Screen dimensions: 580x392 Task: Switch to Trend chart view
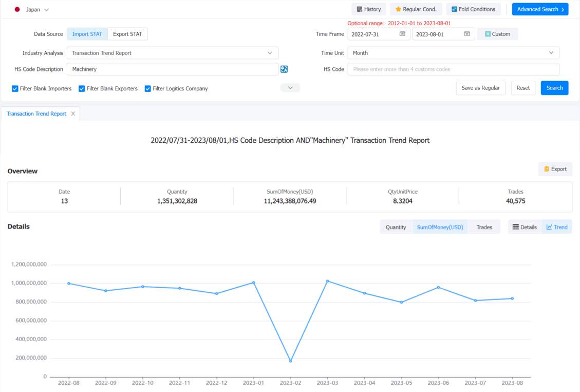(x=557, y=227)
